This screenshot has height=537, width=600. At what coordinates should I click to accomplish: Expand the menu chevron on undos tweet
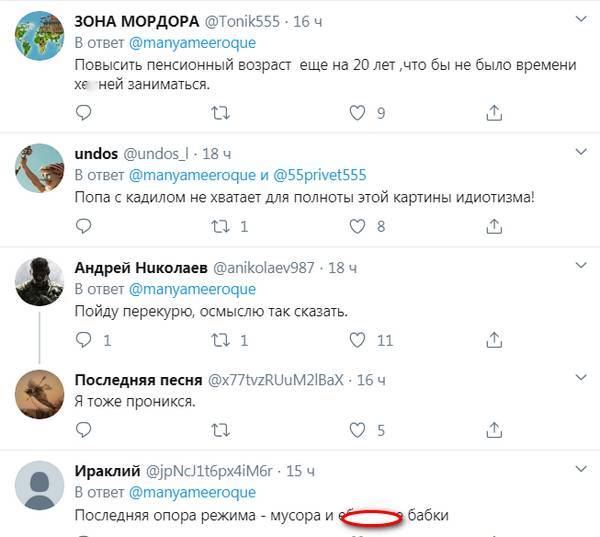coord(578,152)
